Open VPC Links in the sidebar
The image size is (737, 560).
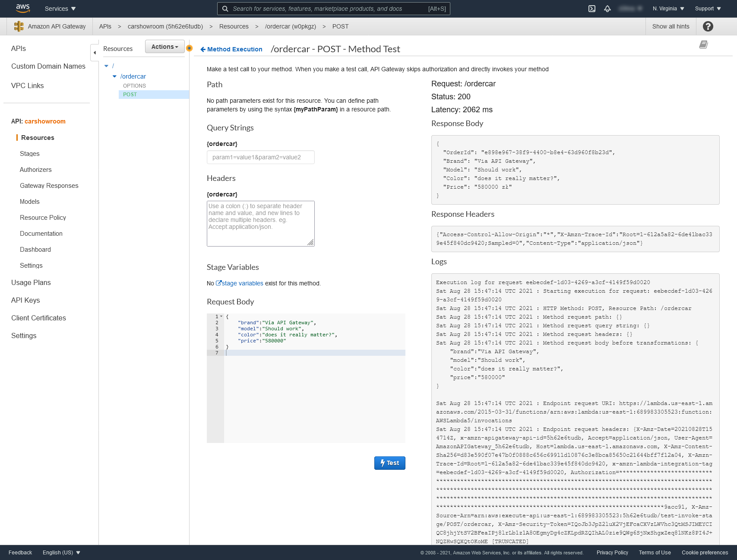point(28,85)
